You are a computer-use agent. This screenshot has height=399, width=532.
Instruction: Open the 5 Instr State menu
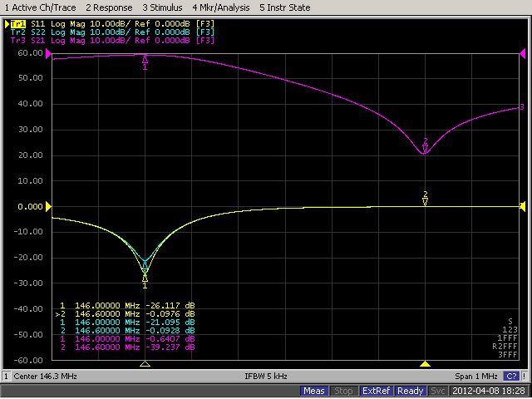(x=284, y=7)
